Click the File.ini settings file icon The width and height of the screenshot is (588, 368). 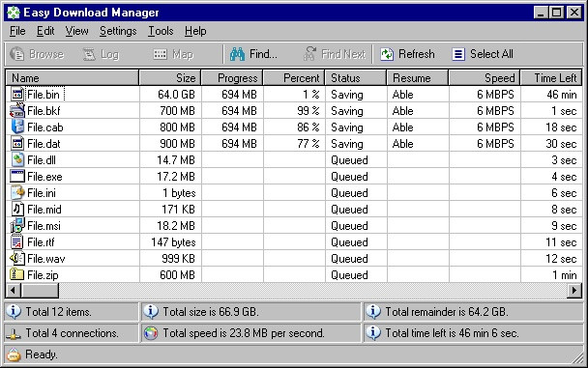[17, 193]
